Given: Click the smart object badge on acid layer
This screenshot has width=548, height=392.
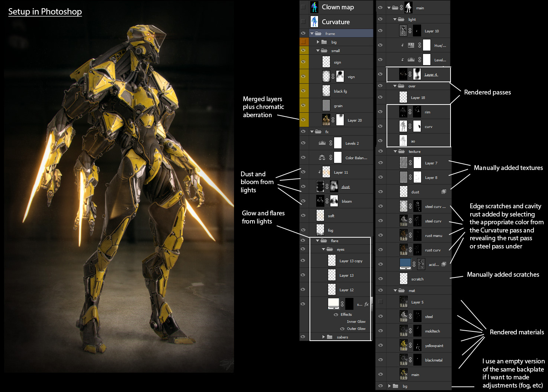Looking at the screenshot, I should point(443,264).
